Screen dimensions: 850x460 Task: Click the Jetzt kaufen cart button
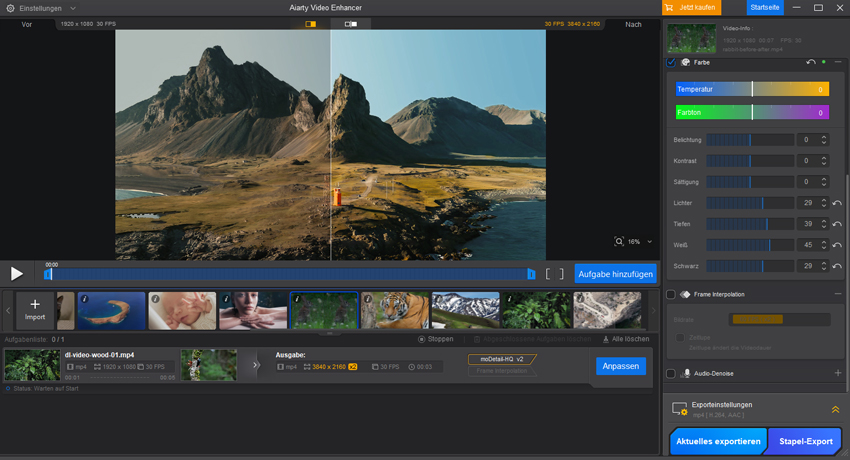(691, 8)
